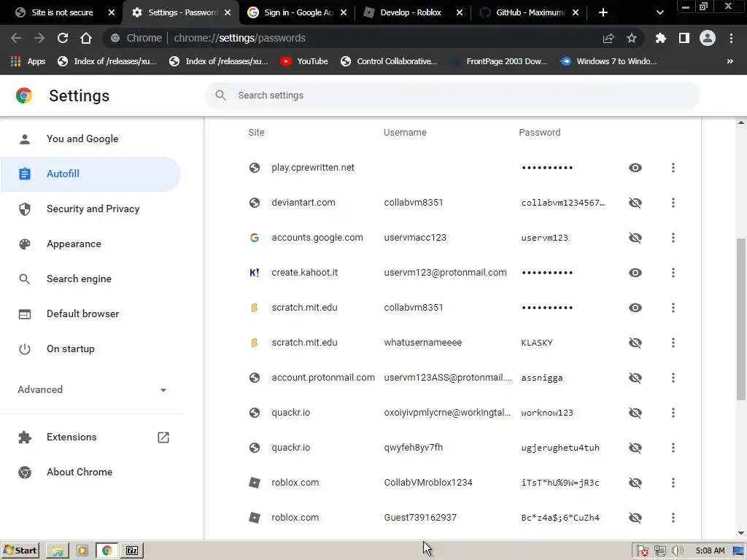The width and height of the screenshot is (747, 560).
Task: Hide the oxoiyivpmlycrne quackr.io password
Action: pos(635,413)
